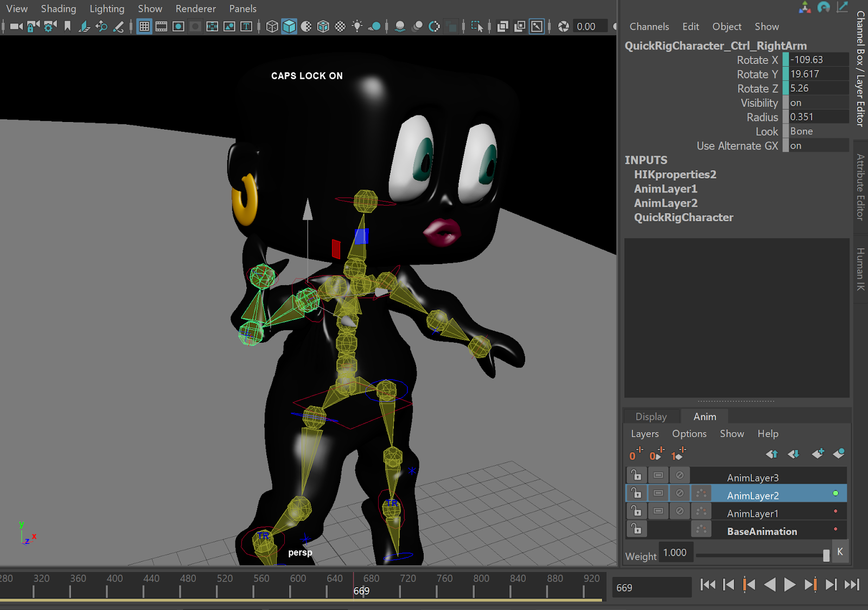Click Move selected layer up icon
868x610 pixels.
tap(771, 454)
